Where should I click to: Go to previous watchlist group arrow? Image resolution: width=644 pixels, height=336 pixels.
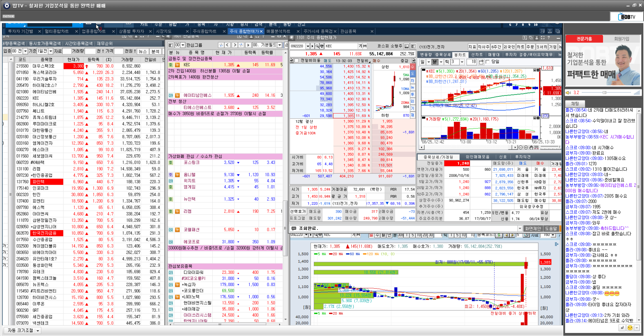(228, 45)
